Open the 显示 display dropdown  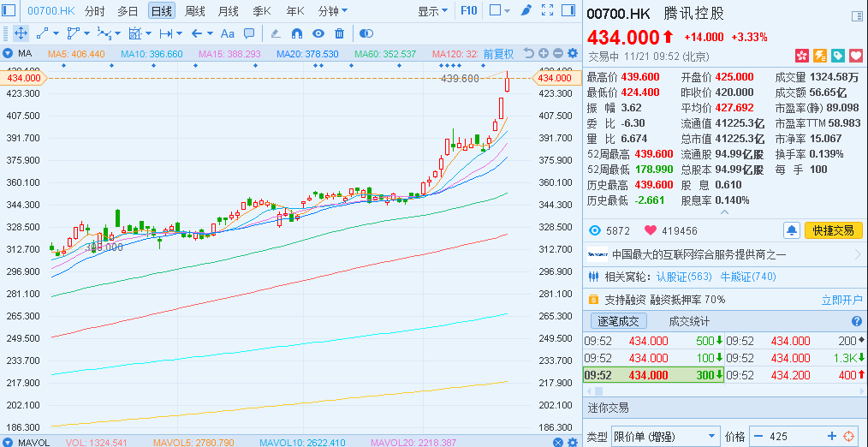coord(433,10)
